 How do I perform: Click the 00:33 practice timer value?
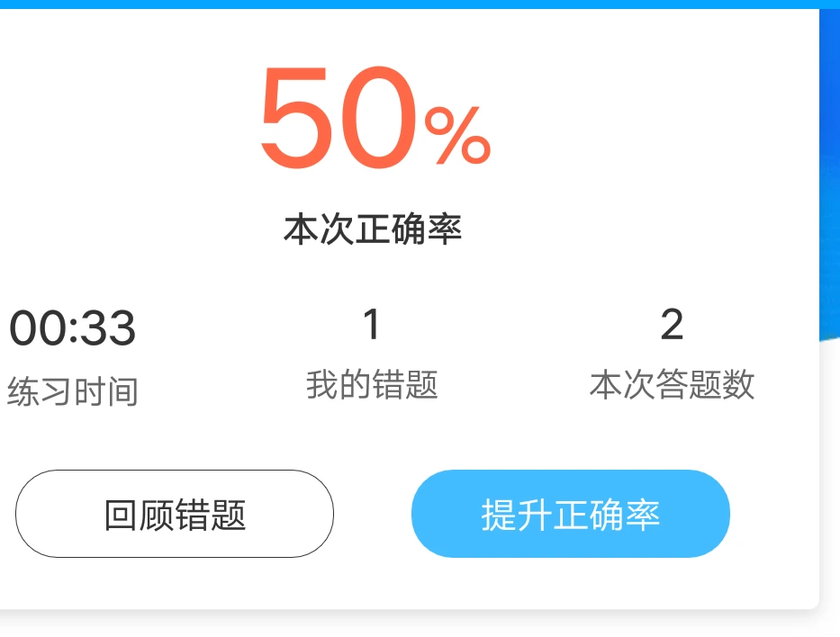73,328
